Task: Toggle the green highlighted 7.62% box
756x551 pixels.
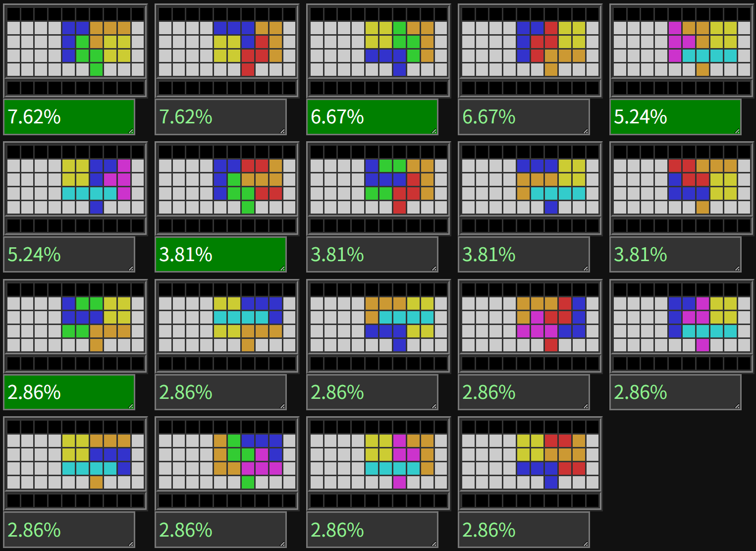Action: pos(69,117)
